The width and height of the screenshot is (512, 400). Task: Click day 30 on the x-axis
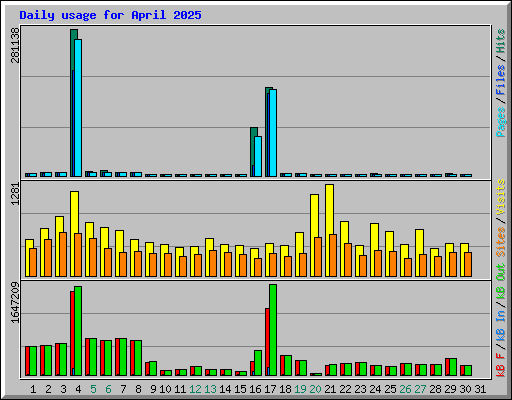coord(465,389)
